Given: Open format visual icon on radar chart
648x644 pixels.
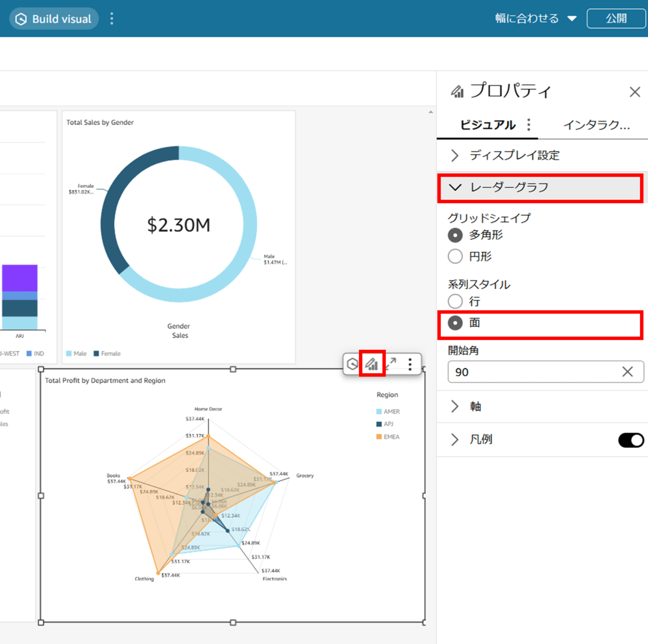Looking at the screenshot, I should tap(372, 364).
